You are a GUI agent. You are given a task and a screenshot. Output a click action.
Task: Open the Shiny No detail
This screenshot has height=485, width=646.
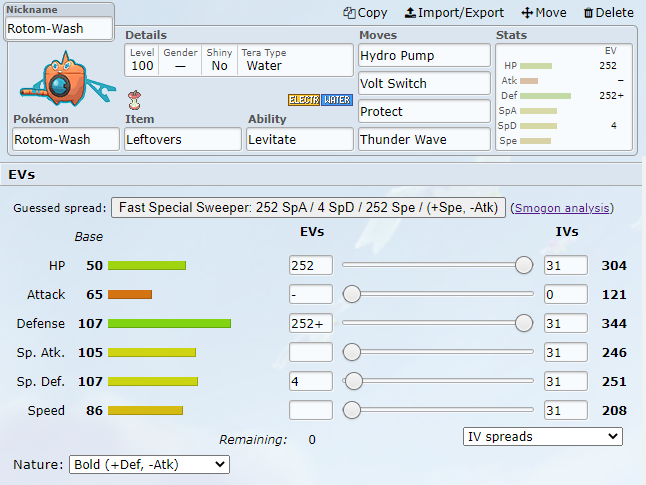pos(219,60)
